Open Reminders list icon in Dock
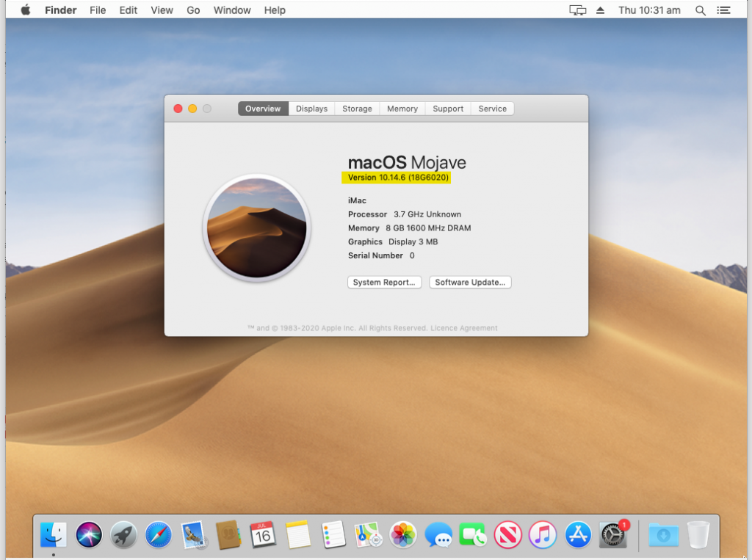The image size is (752, 560). pos(333,534)
